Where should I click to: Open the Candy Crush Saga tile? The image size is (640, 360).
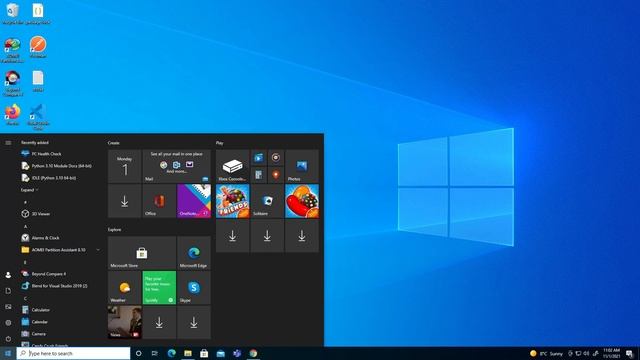coord(302,201)
